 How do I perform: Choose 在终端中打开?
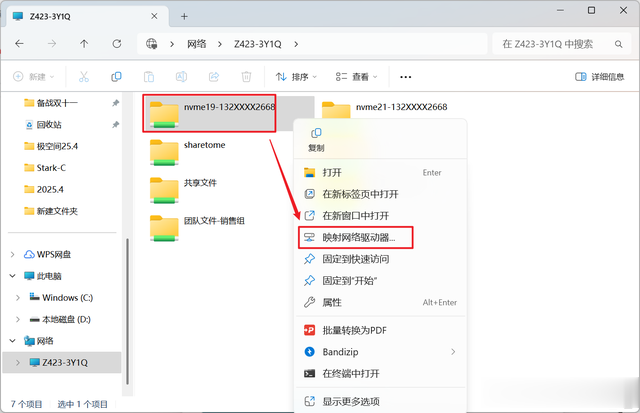click(x=380, y=373)
